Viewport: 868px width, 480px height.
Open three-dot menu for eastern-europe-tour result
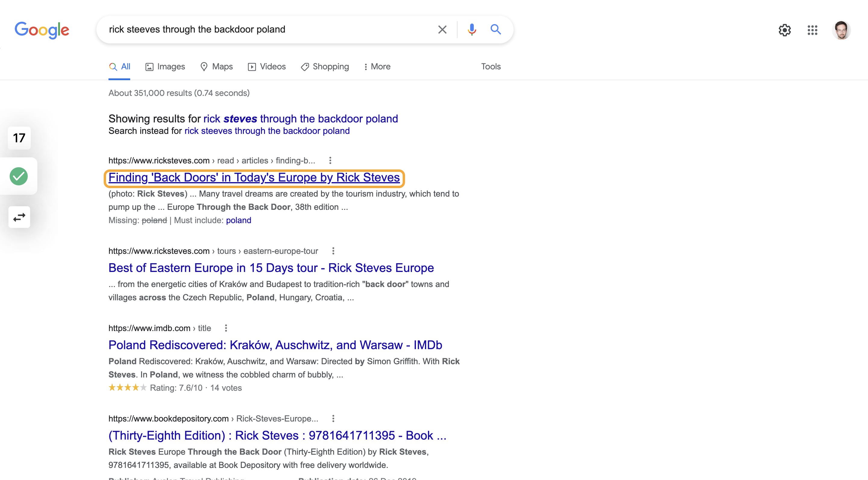click(333, 251)
